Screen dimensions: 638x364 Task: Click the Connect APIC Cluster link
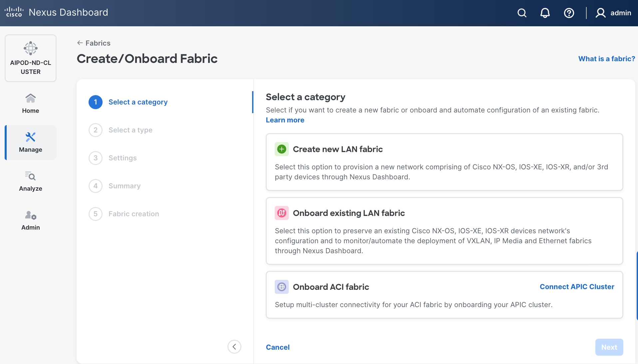[577, 287]
